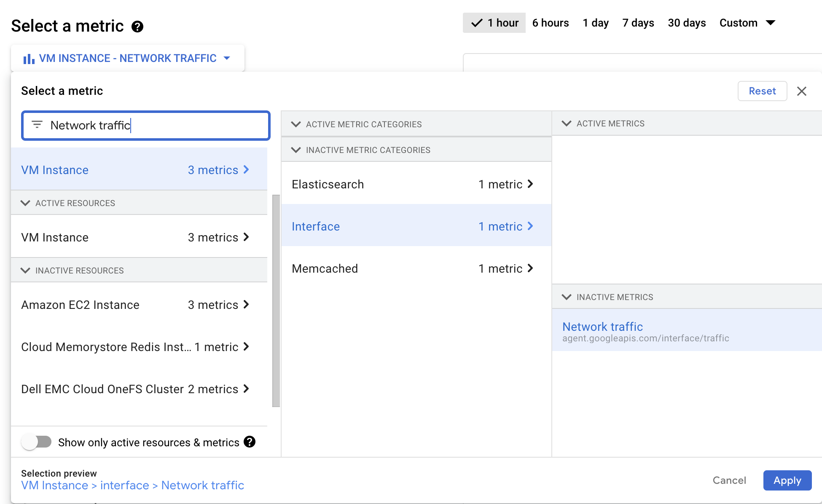Viewport: 822px width, 504px height.
Task: Collapse the INACTIVE METRICS section
Action: click(567, 297)
